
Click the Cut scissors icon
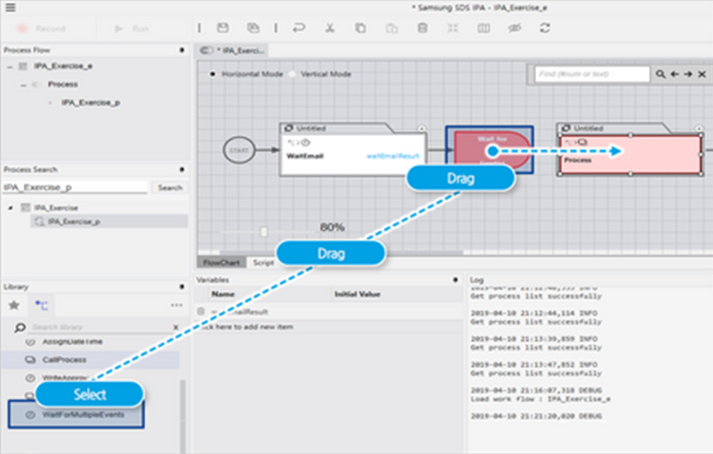(329, 28)
